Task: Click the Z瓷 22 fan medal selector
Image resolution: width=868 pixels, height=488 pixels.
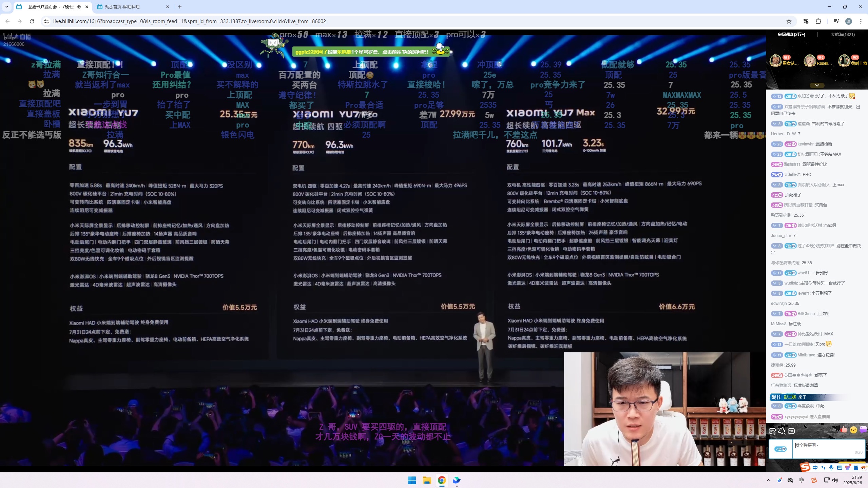Action: (780, 449)
